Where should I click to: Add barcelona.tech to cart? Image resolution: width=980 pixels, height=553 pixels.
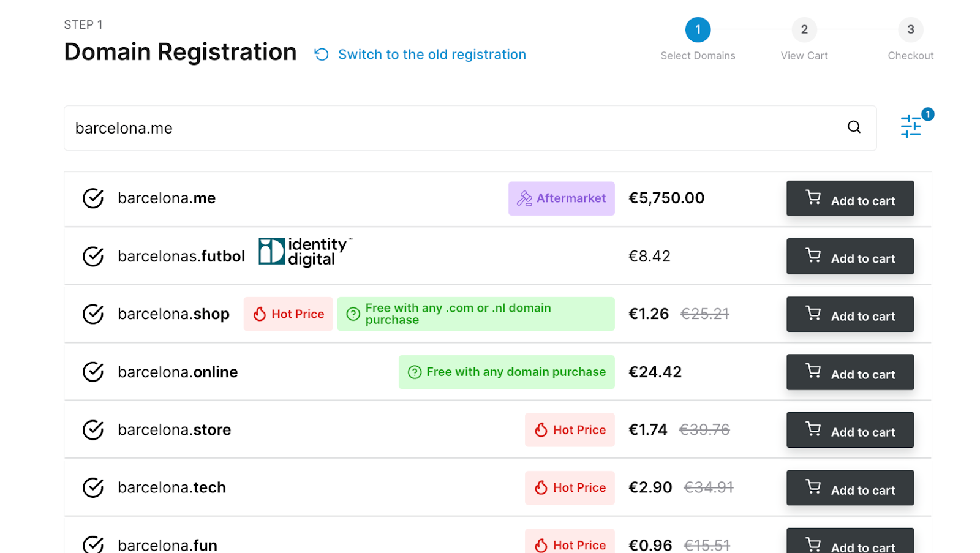(x=850, y=488)
